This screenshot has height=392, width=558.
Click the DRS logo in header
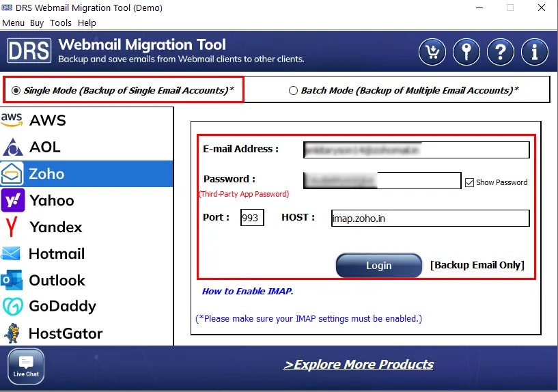[29, 51]
